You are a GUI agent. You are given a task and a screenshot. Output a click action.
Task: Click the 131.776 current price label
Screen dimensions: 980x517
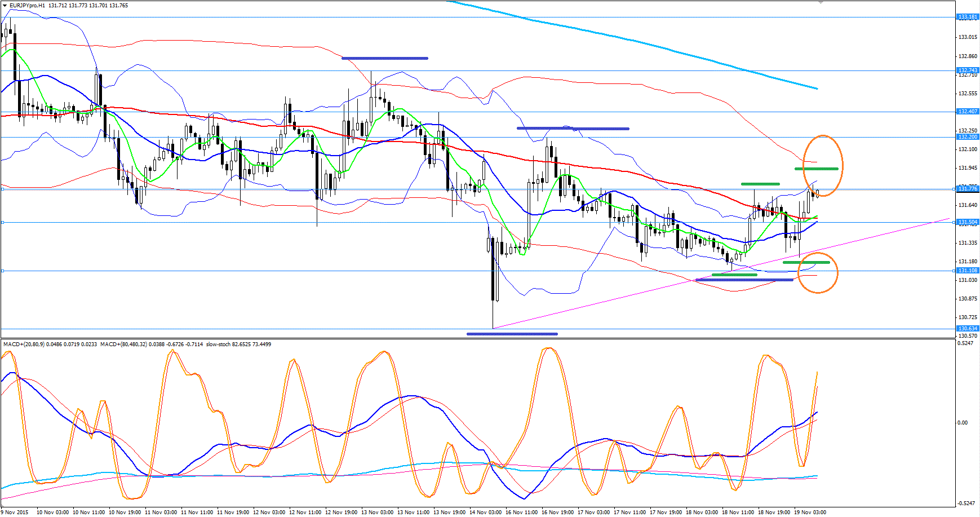coord(968,189)
